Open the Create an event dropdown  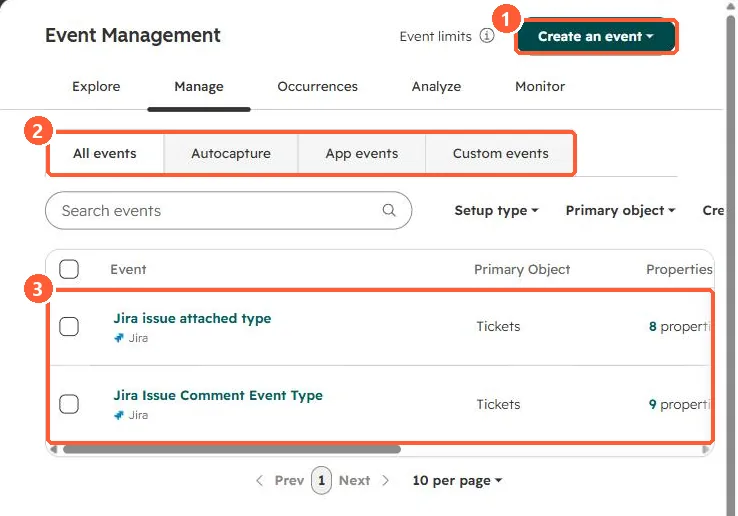596,36
